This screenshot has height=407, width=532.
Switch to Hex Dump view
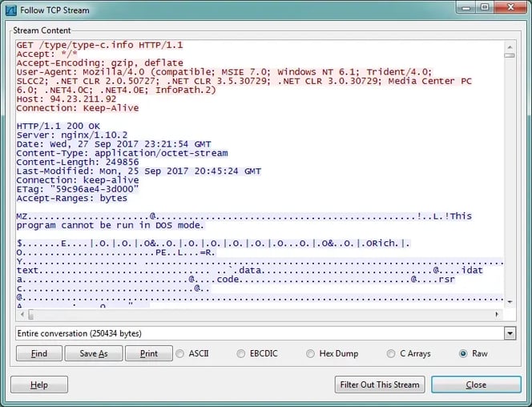(311, 353)
